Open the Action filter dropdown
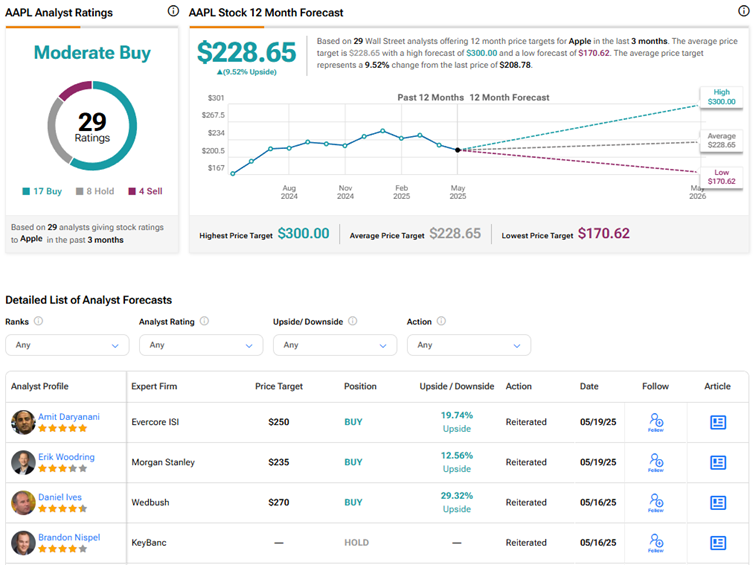The width and height of the screenshot is (753, 565). (469, 345)
